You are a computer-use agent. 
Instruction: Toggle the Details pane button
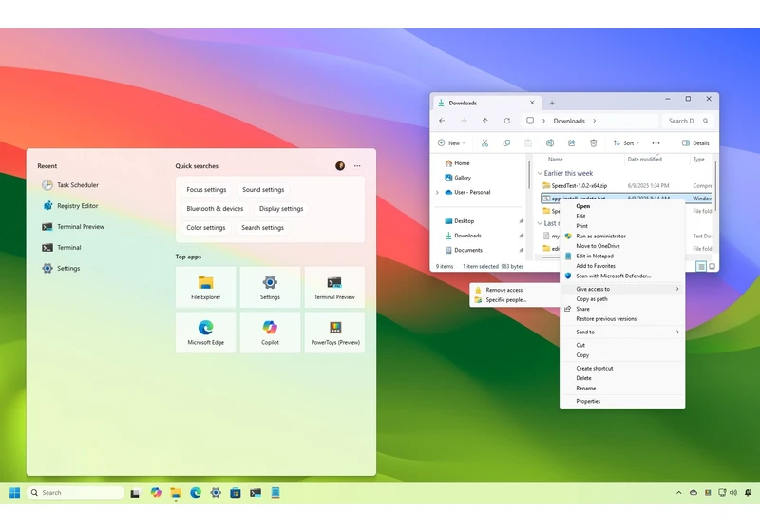coord(695,142)
